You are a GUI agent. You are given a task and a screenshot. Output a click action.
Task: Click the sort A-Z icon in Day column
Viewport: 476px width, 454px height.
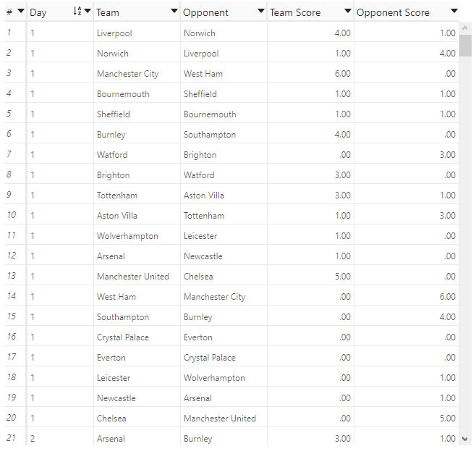pyautogui.click(x=77, y=11)
